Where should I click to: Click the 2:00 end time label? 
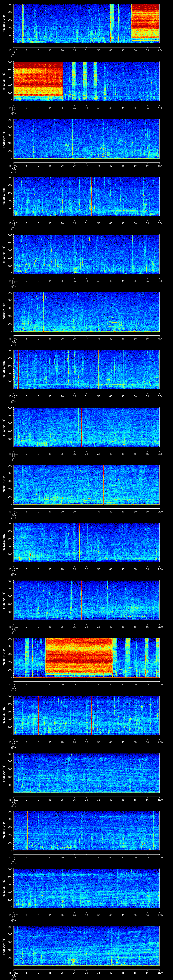pyautogui.click(x=160, y=50)
